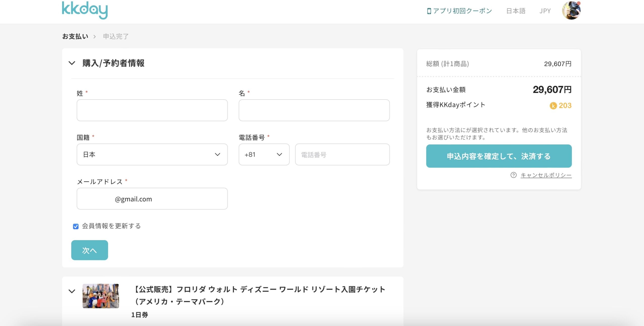Focus the 名 input field
This screenshot has width=644, height=326.
(314, 110)
